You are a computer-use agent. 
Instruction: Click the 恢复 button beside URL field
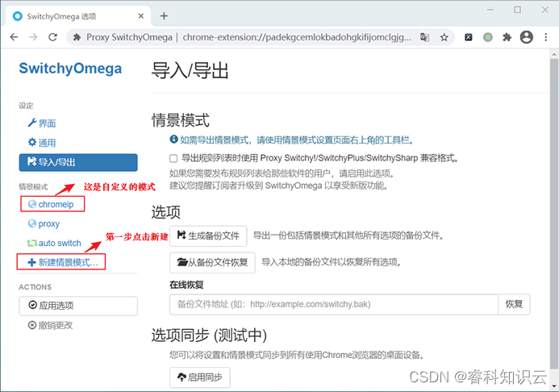[x=514, y=304]
